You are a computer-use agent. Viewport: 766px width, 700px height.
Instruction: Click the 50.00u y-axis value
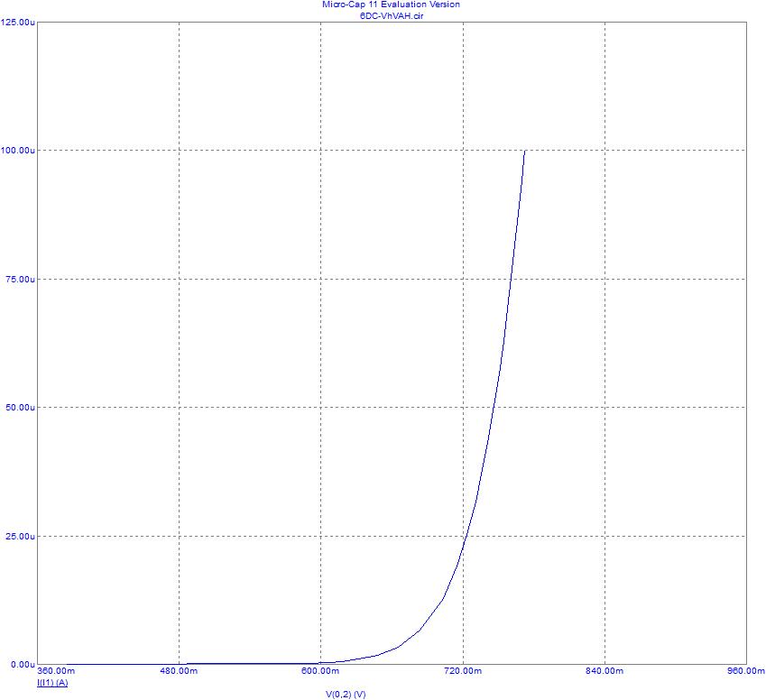coord(20,408)
